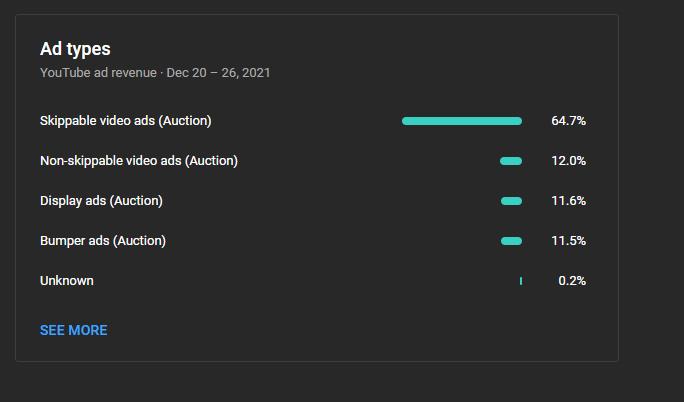Click the Bumper ads revenue bar

tap(511, 241)
